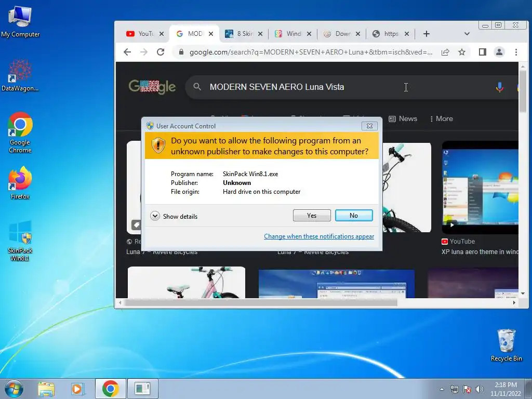Open Change when these notifications appear link
The height and width of the screenshot is (399, 532).
click(319, 236)
